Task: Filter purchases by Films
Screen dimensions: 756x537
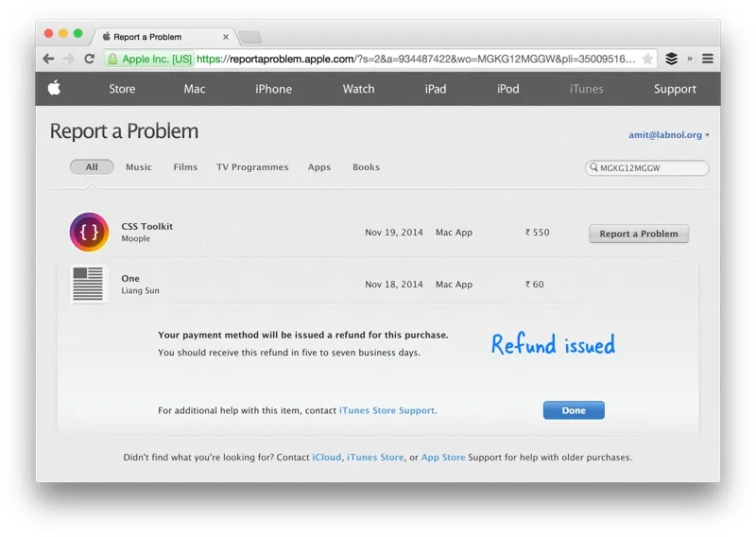Action: point(185,167)
